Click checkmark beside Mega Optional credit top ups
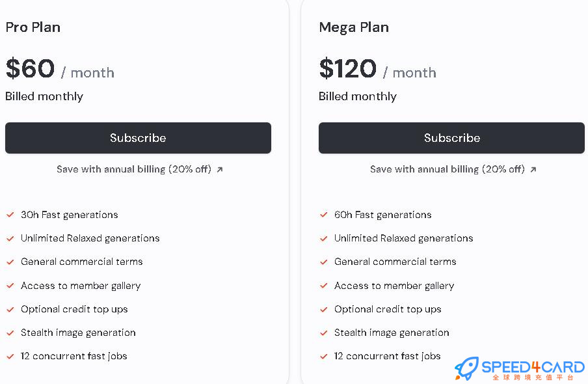 pyautogui.click(x=324, y=309)
